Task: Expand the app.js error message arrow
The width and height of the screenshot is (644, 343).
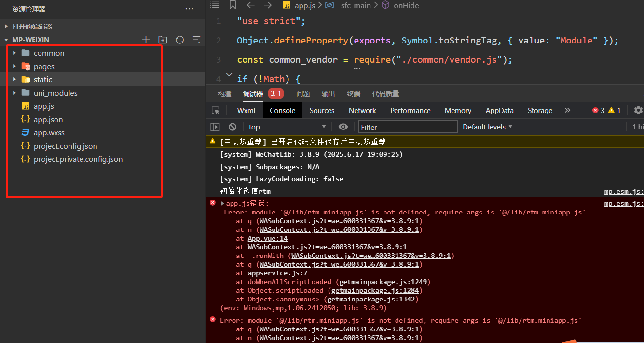Action: [x=222, y=203]
